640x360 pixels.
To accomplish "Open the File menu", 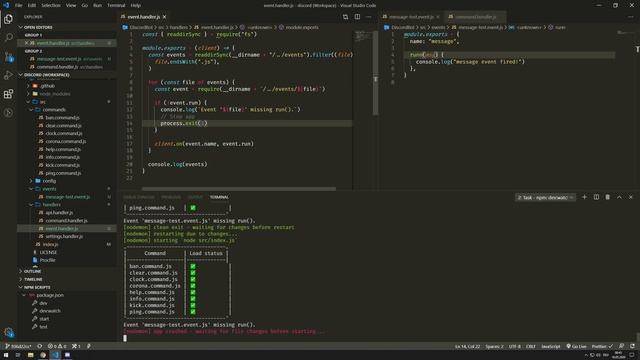I will 18,5.
